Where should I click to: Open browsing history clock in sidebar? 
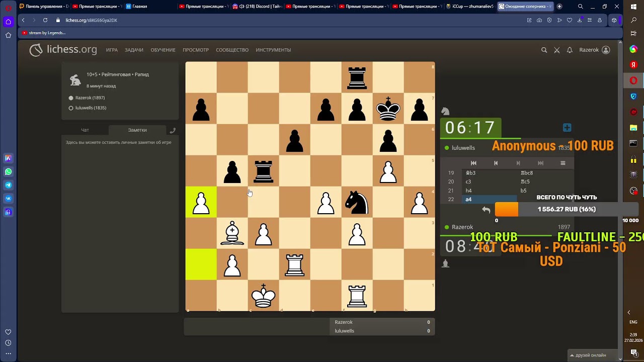click(8, 343)
